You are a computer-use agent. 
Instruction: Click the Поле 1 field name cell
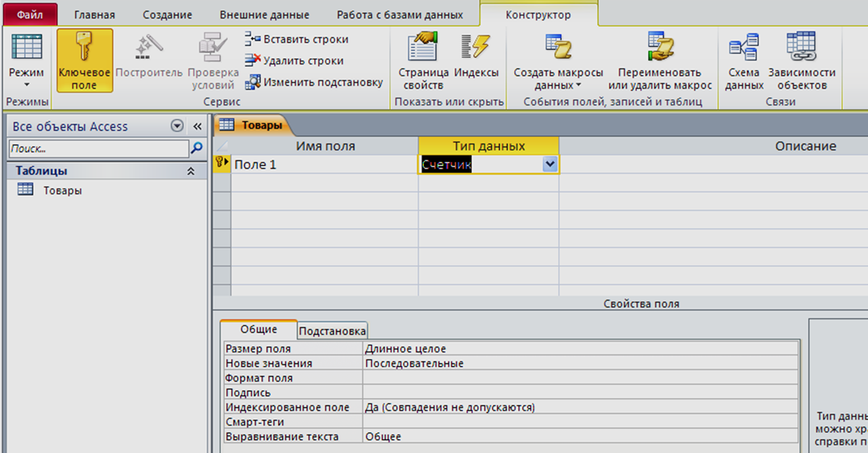point(325,164)
